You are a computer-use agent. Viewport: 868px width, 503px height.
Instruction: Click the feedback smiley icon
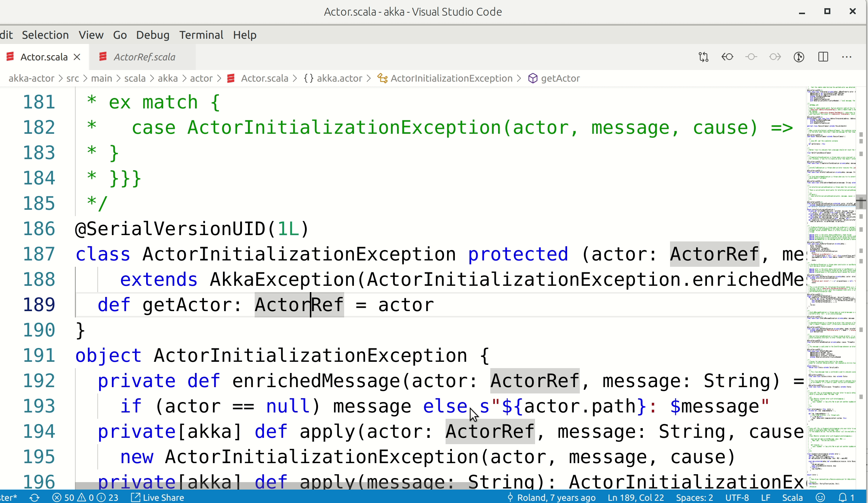coord(820,498)
